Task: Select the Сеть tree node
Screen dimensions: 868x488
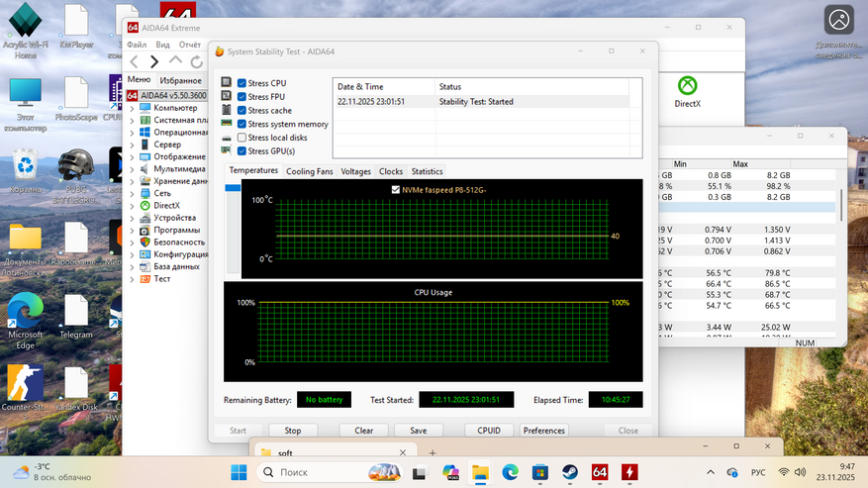Action: 162,193
